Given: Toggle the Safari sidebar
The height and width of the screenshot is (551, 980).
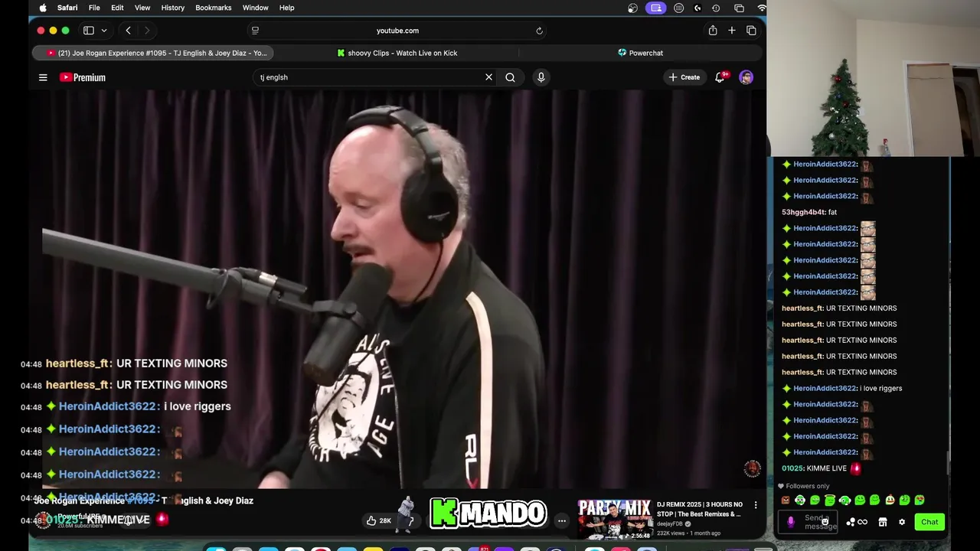Looking at the screenshot, I should pos(89,31).
